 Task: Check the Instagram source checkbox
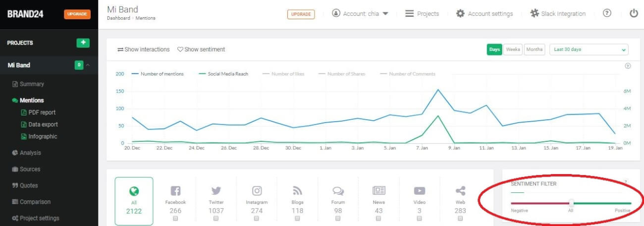257,218
